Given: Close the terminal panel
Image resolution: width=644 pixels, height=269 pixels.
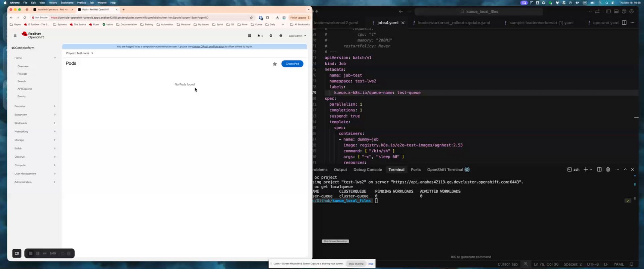Looking at the screenshot, I should coord(632,170).
